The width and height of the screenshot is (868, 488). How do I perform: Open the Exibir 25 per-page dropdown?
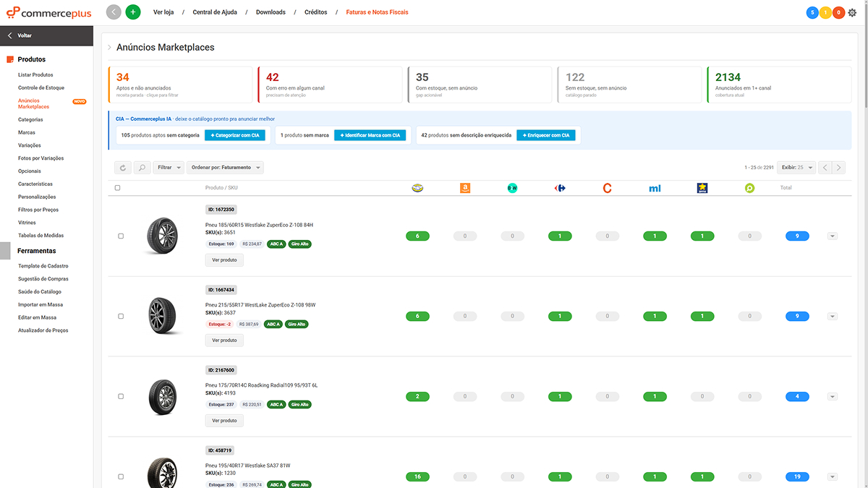[796, 168]
